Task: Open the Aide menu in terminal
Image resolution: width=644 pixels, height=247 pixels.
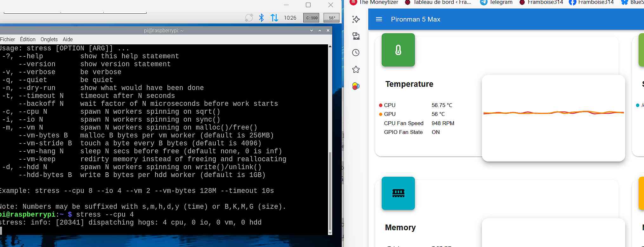Action: coord(68,39)
